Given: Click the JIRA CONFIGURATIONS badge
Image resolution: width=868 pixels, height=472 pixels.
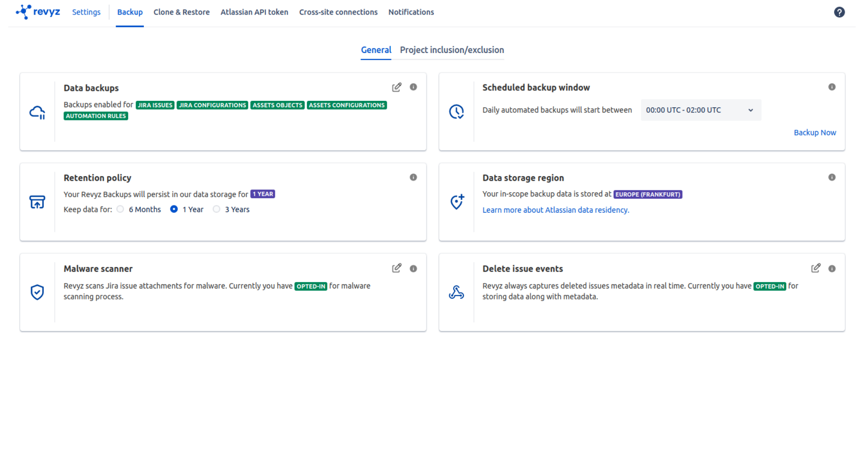Looking at the screenshot, I should (x=212, y=105).
